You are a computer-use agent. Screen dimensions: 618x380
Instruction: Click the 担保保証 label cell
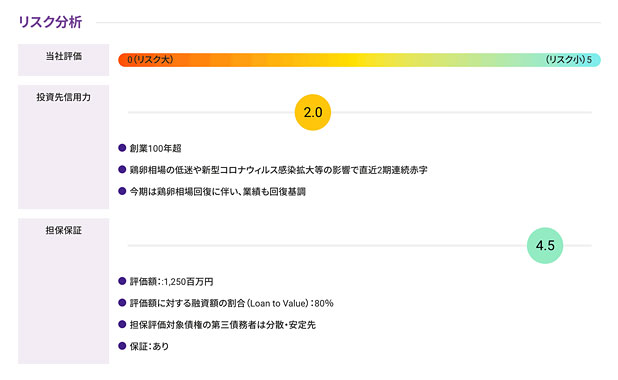coord(63,291)
